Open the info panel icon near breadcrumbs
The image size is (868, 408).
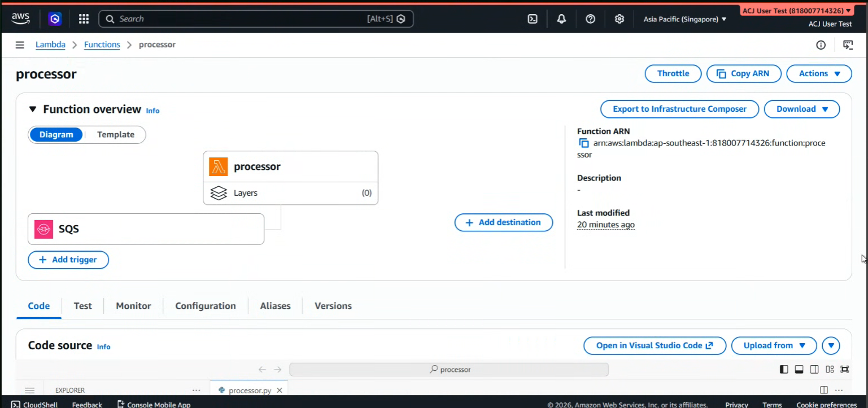click(821, 45)
